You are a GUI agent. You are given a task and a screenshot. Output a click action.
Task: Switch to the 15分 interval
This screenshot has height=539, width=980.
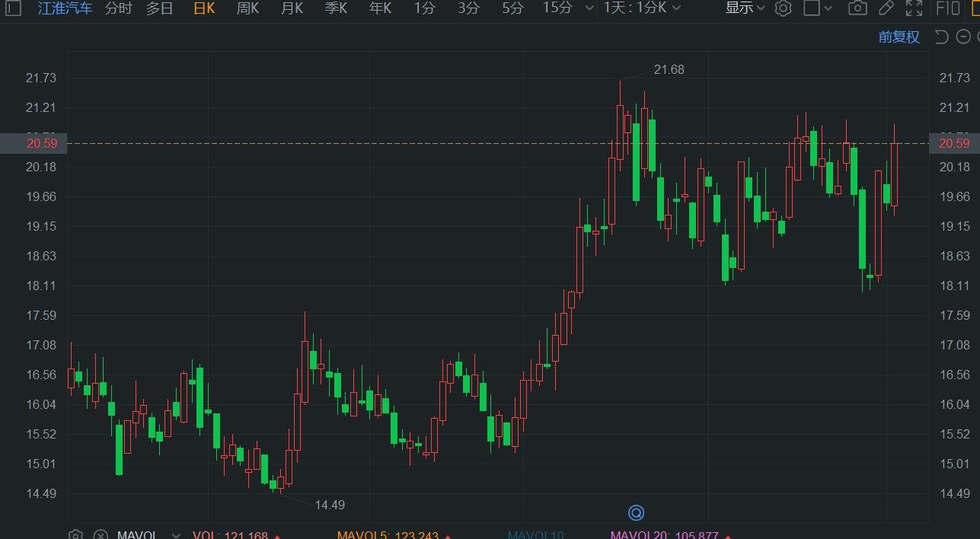[558, 8]
